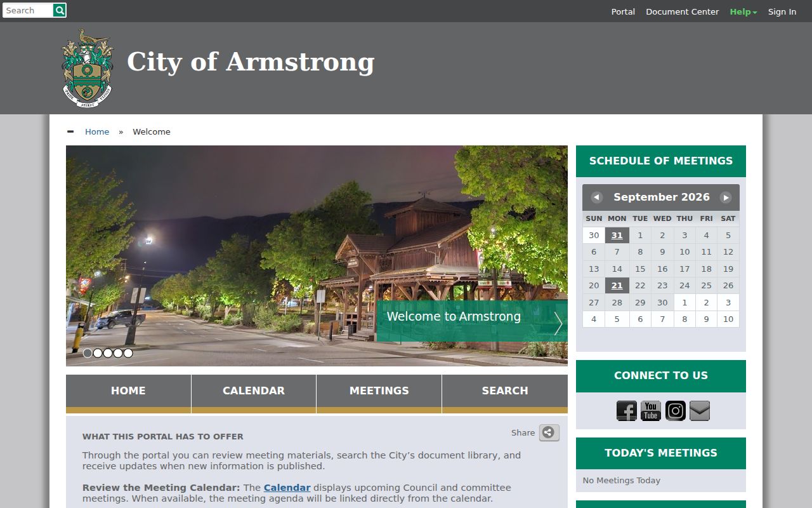
Task: Open Document Center link
Action: tap(682, 11)
